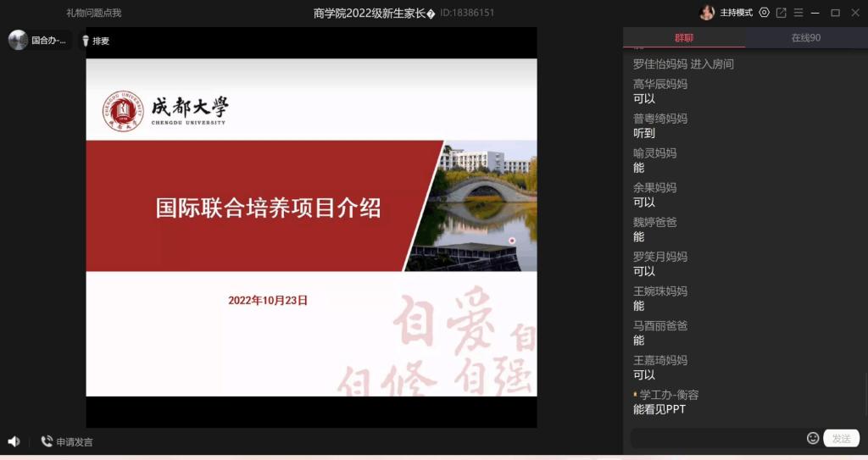
Task: Switch to the 群聊 tab
Action: [x=684, y=37]
